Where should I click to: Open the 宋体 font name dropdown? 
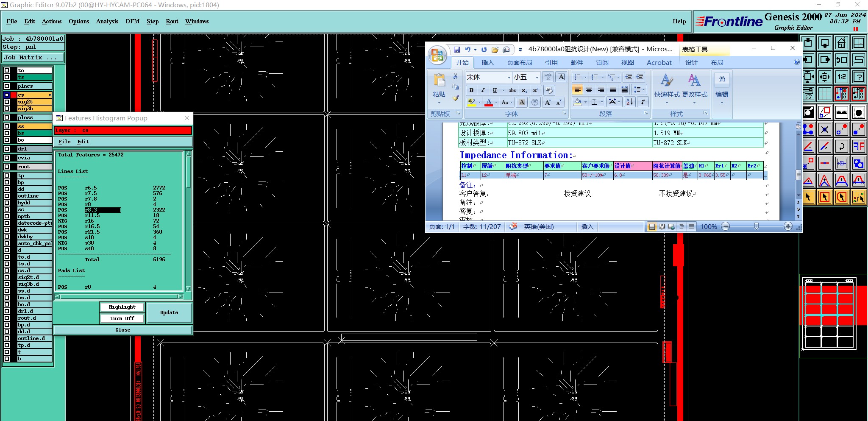pos(509,77)
